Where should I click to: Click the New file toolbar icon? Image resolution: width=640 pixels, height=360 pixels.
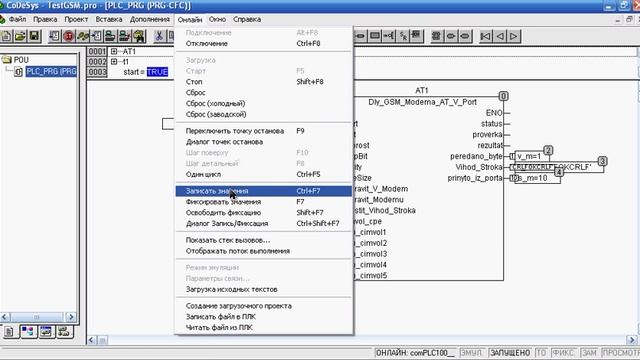pos(6,36)
